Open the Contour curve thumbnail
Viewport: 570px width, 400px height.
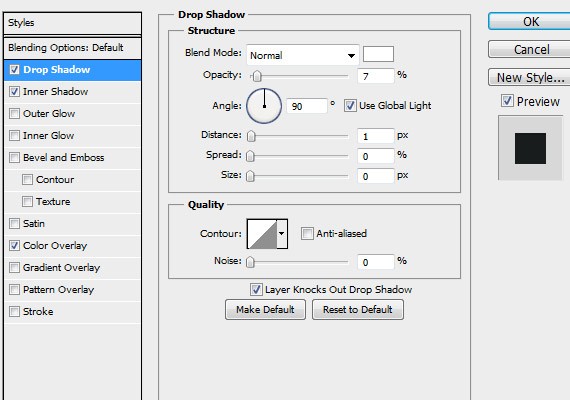coord(262,234)
